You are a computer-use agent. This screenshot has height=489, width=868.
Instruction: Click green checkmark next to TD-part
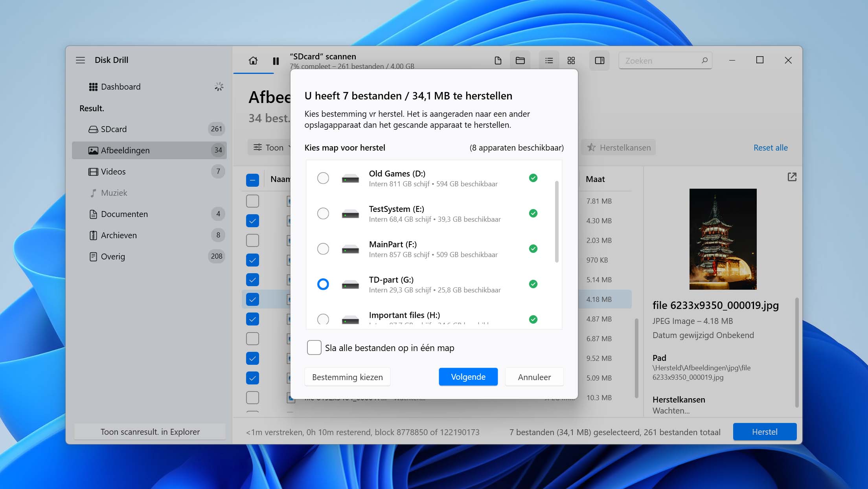(x=533, y=284)
